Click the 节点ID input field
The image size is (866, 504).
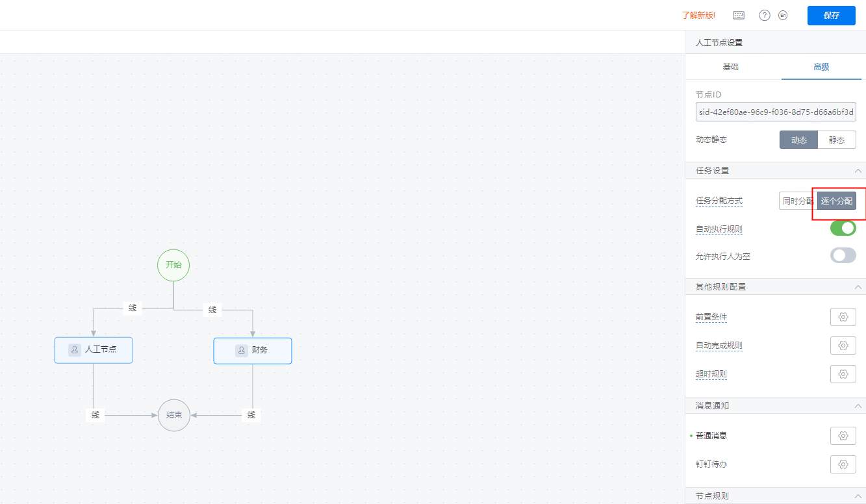pyautogui.click(x=776, y=112)
